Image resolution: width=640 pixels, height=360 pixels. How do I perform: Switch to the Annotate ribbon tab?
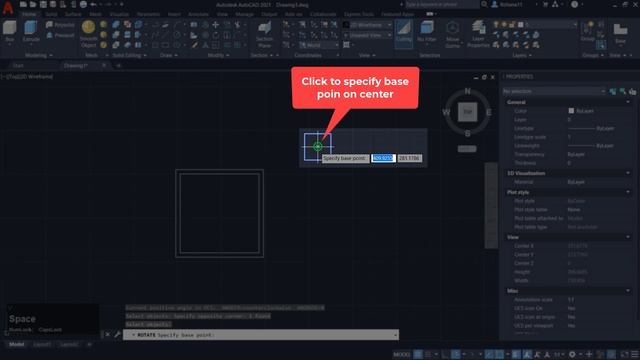[198, 14]
